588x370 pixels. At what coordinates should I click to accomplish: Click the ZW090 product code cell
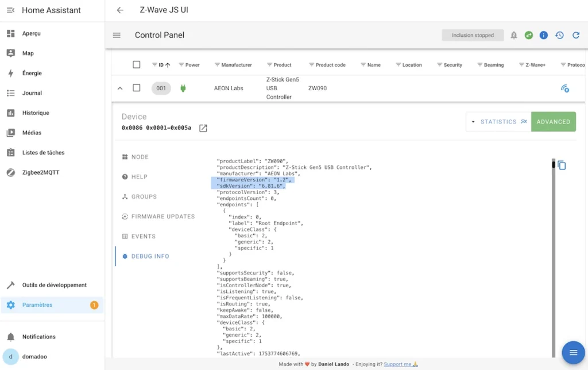click(317, 88)
